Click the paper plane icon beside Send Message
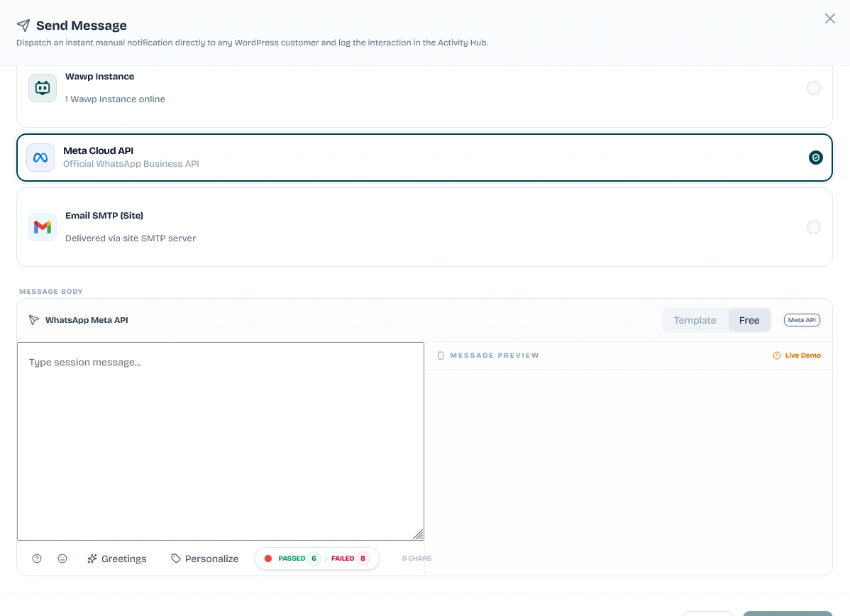850x616 pixels. pyautogui.click(x=23, y=26)
